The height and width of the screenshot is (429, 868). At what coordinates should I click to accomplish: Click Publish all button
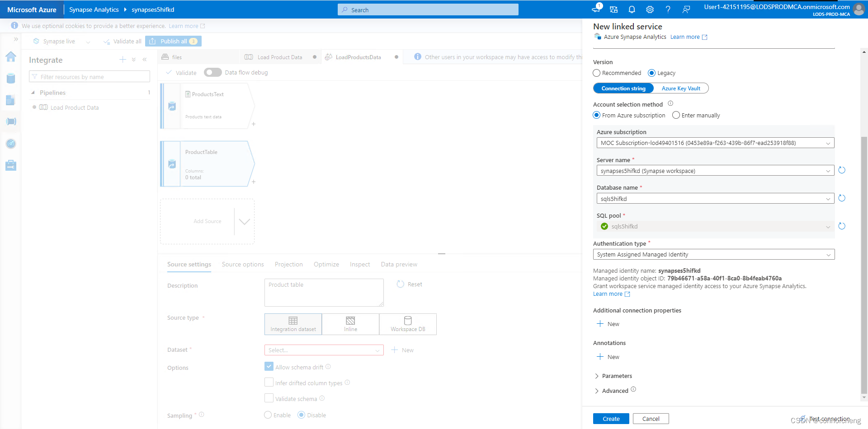(x=173, y=41)
